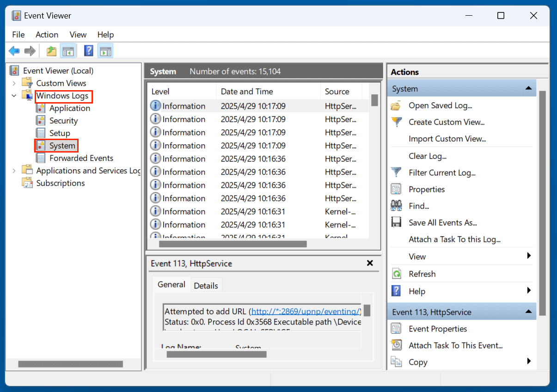This screenshot has height=392, width=557.
Task: Click Show/Hide Console Tree toolbar icon
Action: [x=68, y=51]
